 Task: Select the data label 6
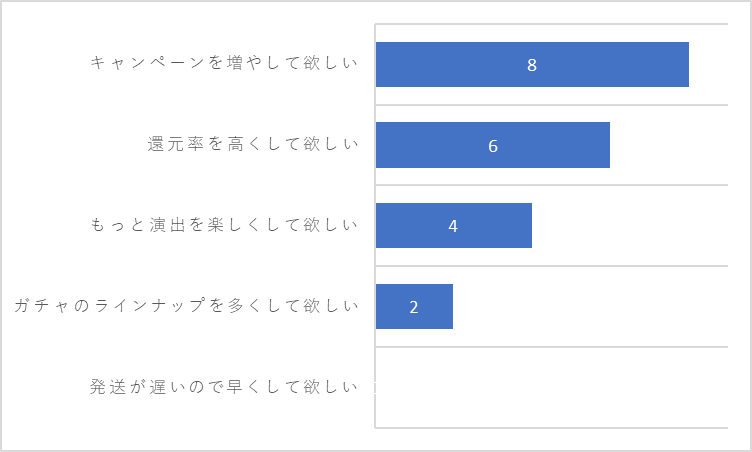493,146
